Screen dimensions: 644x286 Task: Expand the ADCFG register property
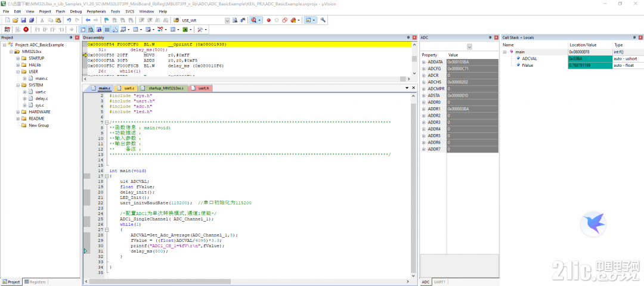pos(424,69)
